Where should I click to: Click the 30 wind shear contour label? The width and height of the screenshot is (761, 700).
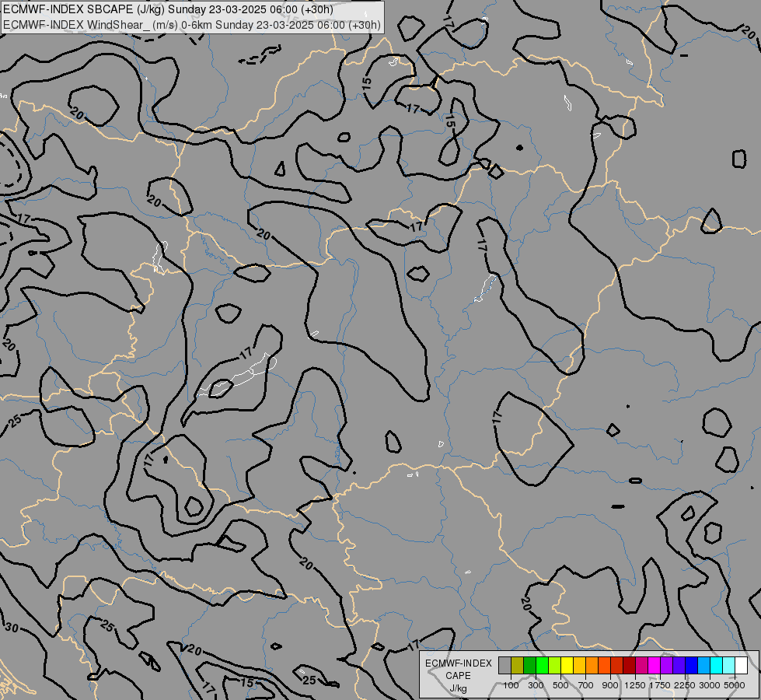coord(11,628)
